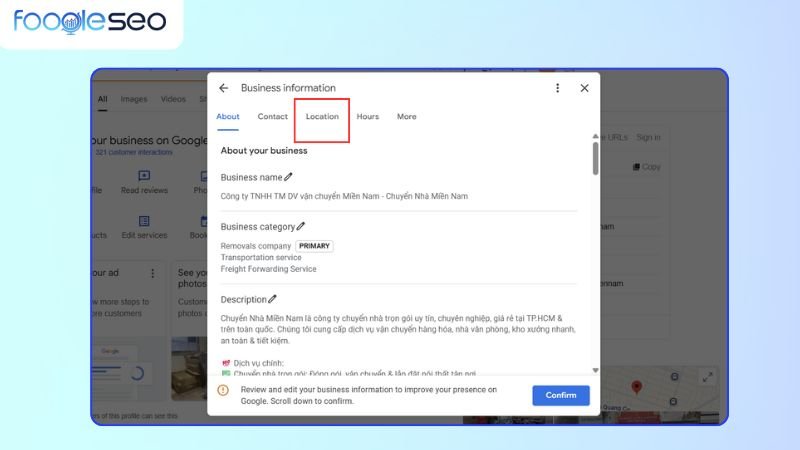Open Edit services icon in background
This screenshot has width=800, height=450.
pyautogui.click(x=144, y=221)
